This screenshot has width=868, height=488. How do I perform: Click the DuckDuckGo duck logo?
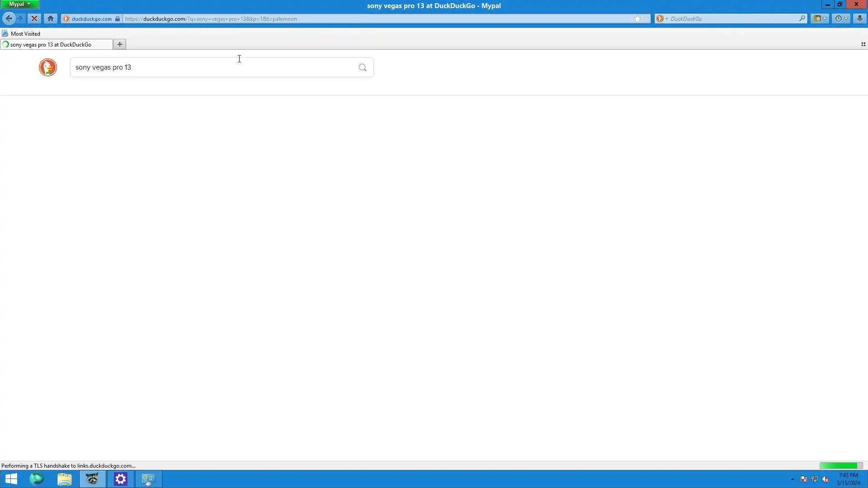click(48, 67)
